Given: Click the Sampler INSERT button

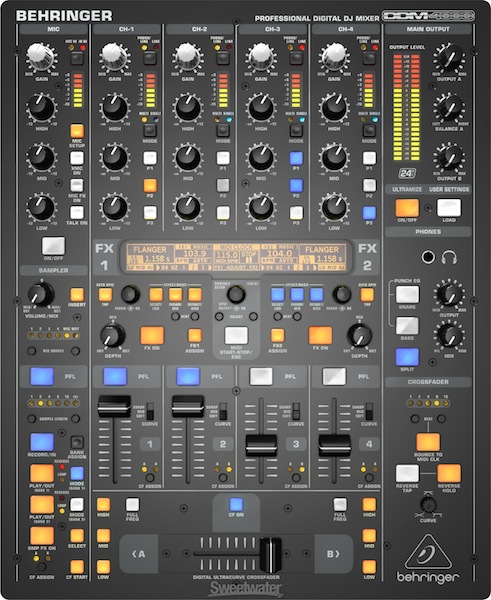Looking at the screenshot, I should tap(77, 295).
